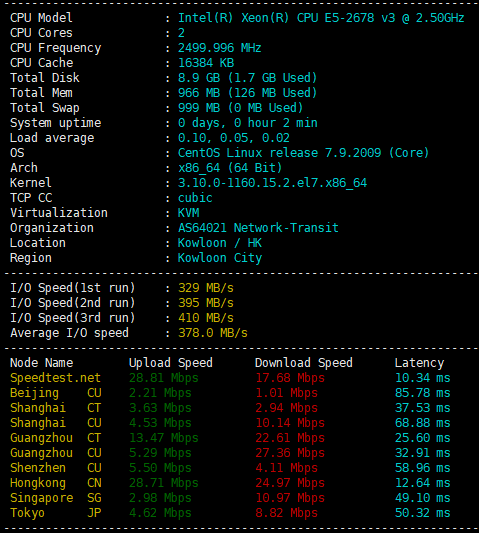Screen dimensions: 479x533
Task: Click the CPU Model value text
Action: coord(321,18)
